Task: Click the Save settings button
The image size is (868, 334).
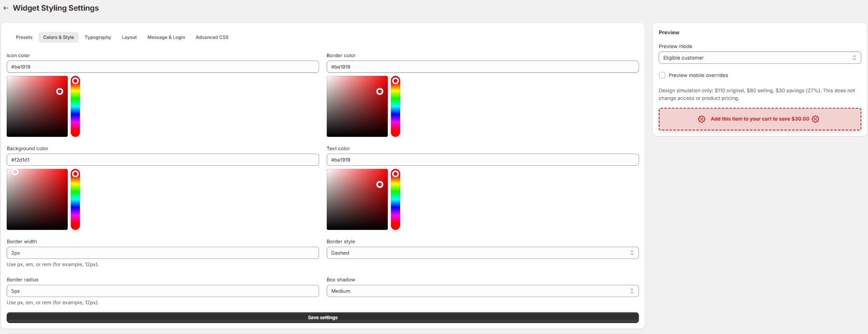Action: click(x=322, y=318)
